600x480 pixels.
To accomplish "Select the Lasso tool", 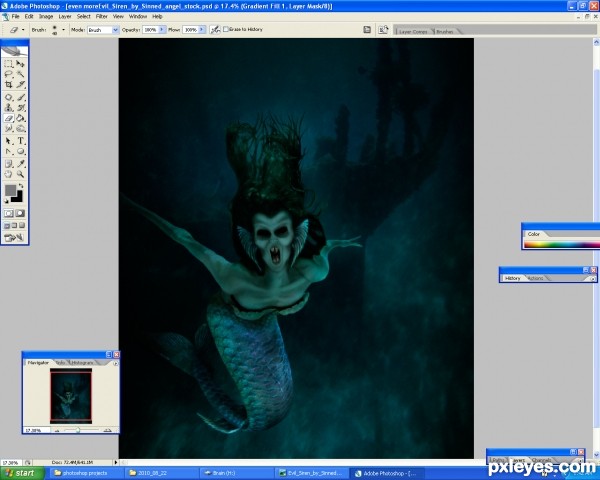I will 8,74.
